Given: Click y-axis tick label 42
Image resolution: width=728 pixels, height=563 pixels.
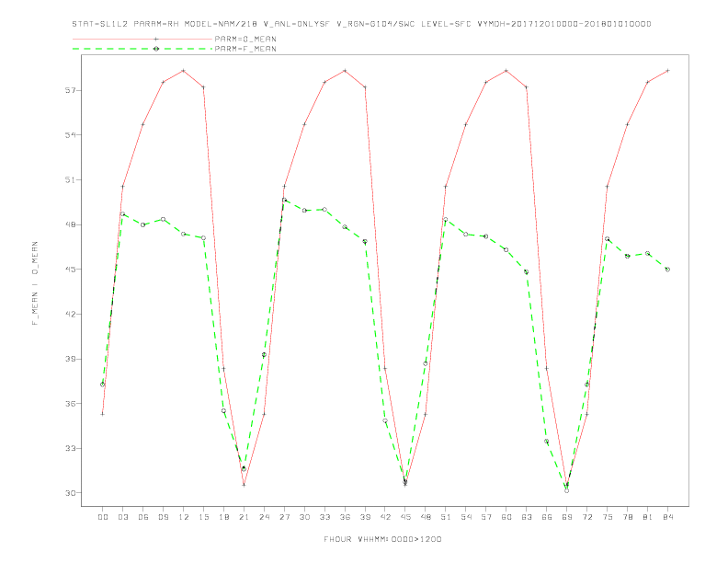Looking at the screenshot, I should [71, 314].
